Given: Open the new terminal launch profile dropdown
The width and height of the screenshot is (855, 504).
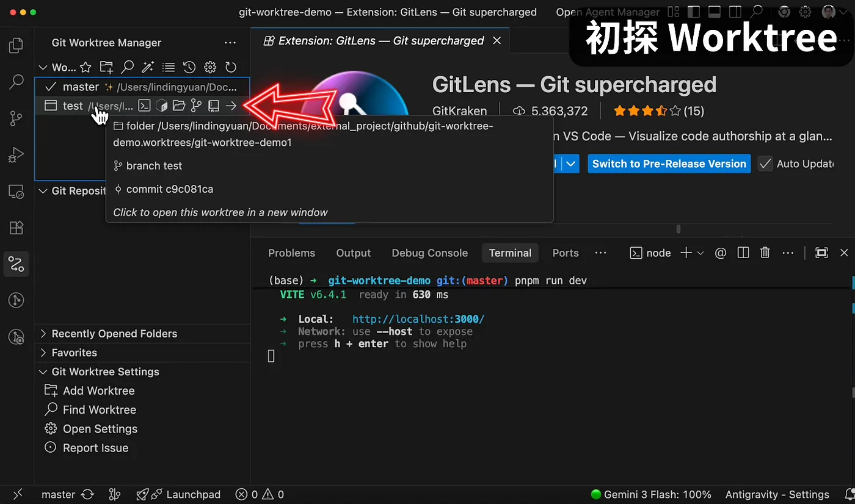Looking at the screenshot, I should [x=700, y=253].
